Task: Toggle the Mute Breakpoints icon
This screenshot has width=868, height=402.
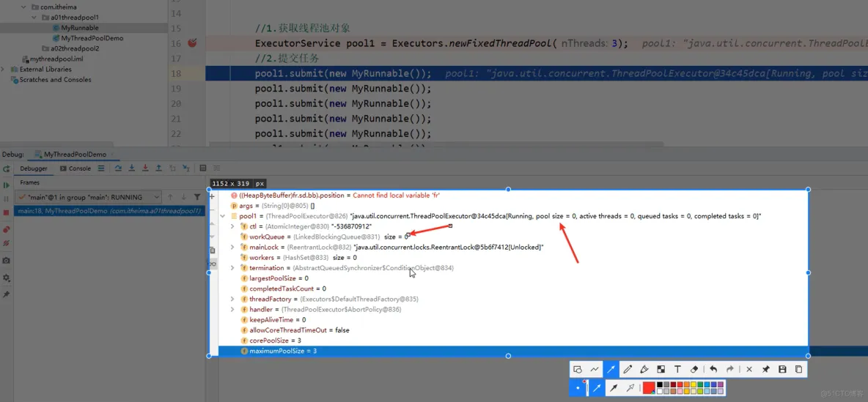Action: point(6,243)
